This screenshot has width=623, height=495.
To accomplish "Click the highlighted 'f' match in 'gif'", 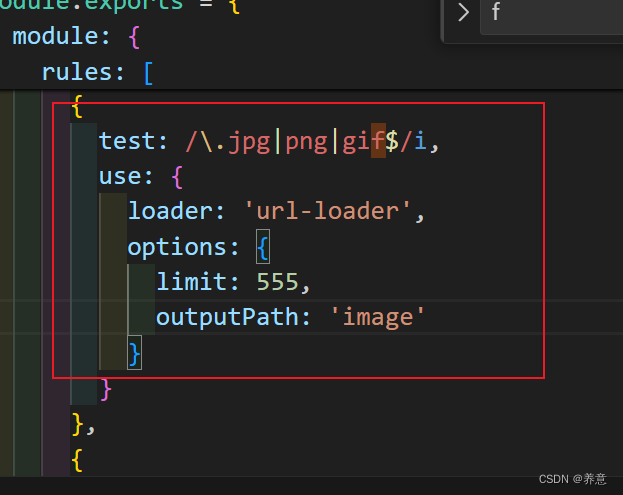I will [379, 142].
